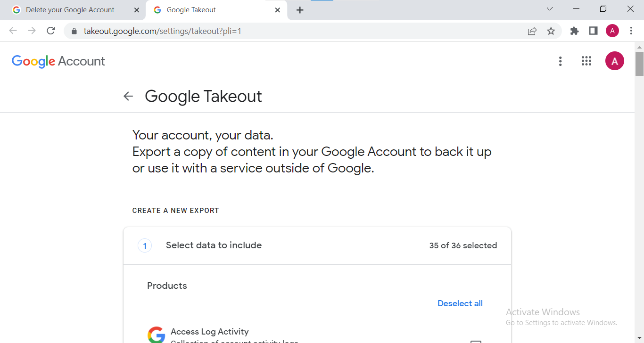
Task: Open the tab search dropdown arrow
Action: tap(550, 9)
